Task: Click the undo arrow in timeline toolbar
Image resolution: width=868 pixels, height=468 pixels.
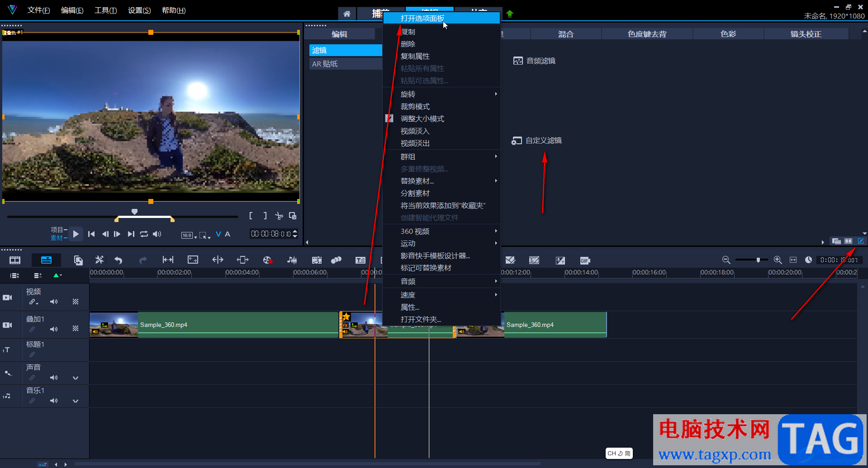Action: (119, 260)
